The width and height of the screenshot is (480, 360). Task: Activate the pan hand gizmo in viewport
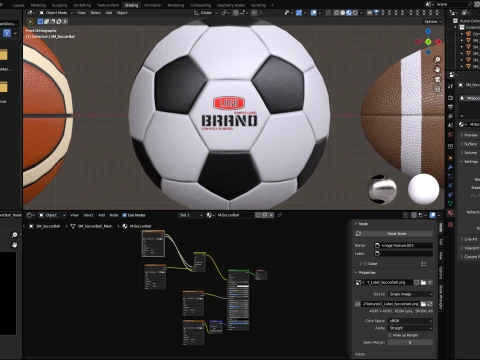point(437,70)
